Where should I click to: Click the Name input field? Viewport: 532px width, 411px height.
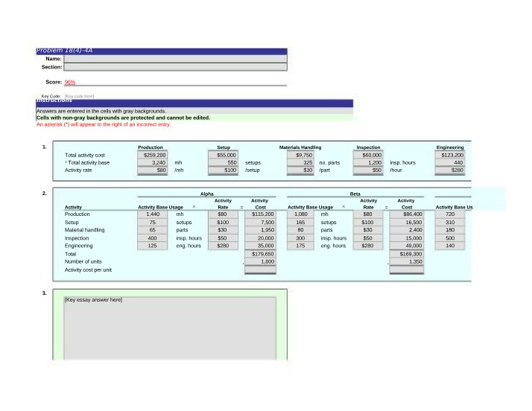click(x=175, y=59)
